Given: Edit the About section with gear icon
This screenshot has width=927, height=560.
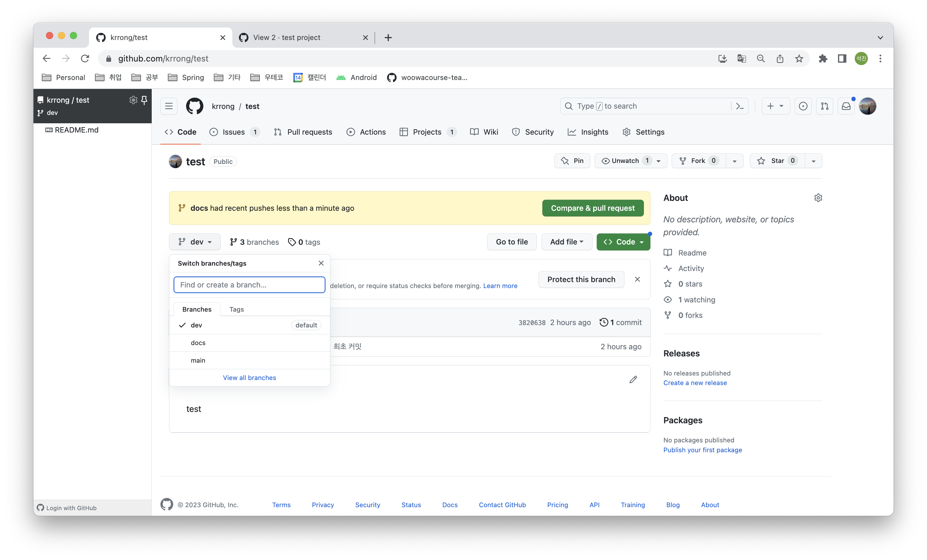Looking at the screenshot, I should tap(818, 198).
